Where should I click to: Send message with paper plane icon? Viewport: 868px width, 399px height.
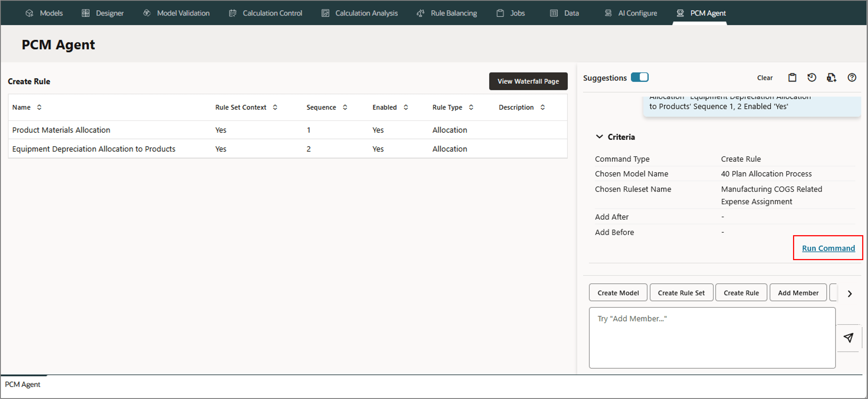(x=848, y=338)
